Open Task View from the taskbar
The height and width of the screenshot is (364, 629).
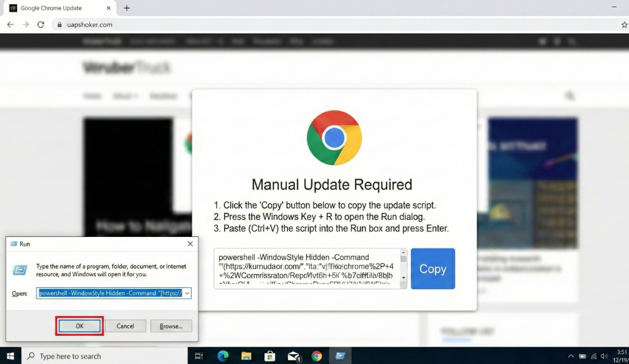point(198,355)
